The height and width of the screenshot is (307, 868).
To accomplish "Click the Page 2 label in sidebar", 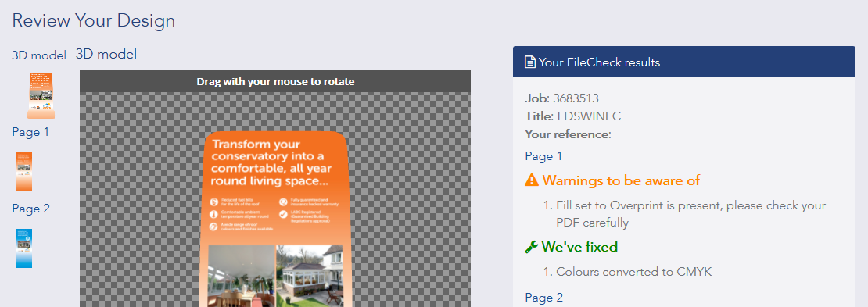I will point(31,209).
